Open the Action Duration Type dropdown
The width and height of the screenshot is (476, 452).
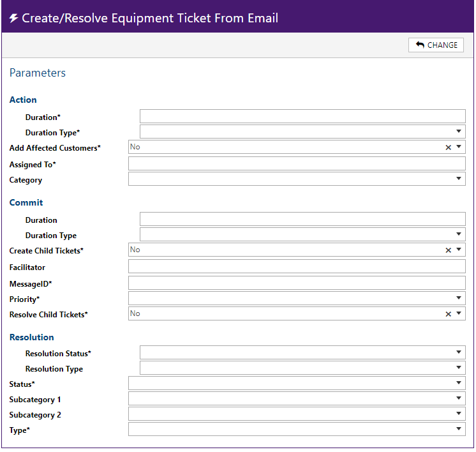click(x=302, y=132)
